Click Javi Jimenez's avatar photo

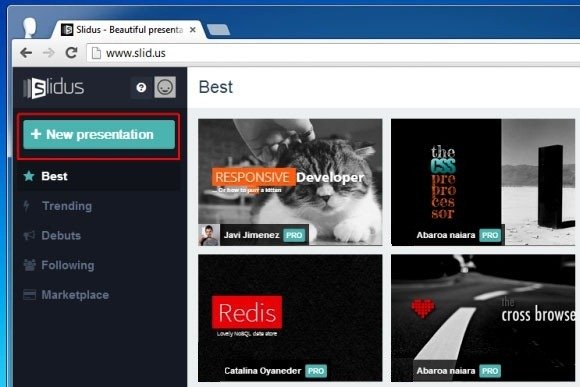tap(209, 235)
